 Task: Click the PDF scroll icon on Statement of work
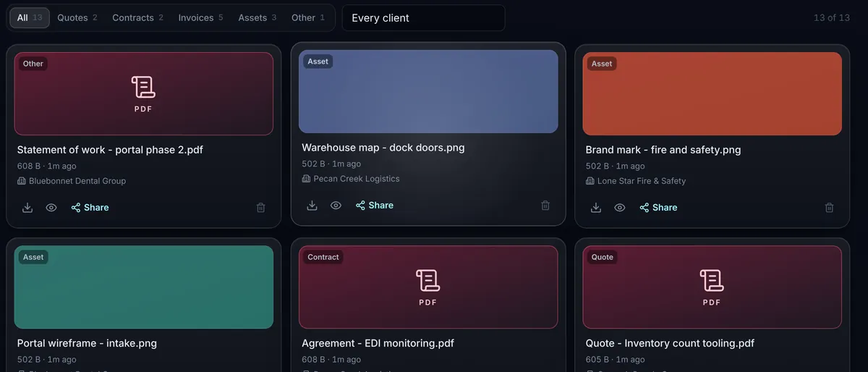143,88
